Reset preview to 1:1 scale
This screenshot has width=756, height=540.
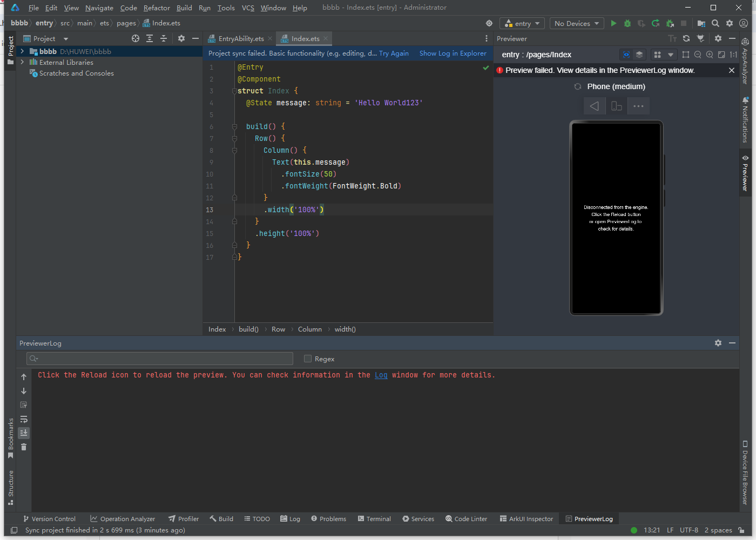733,55
